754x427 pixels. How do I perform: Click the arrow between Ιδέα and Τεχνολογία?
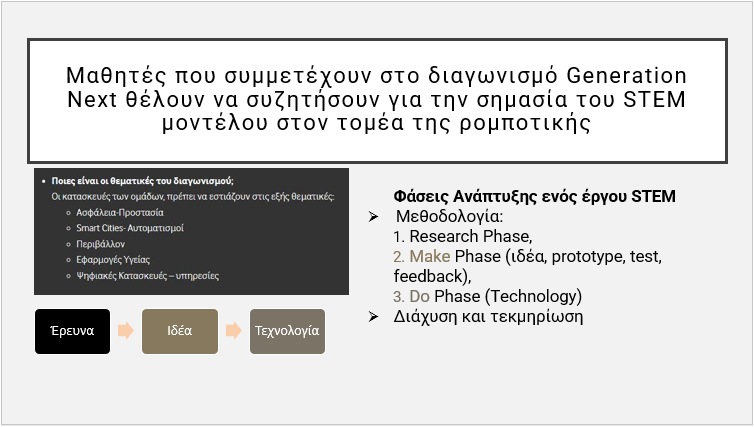point(233,331)
